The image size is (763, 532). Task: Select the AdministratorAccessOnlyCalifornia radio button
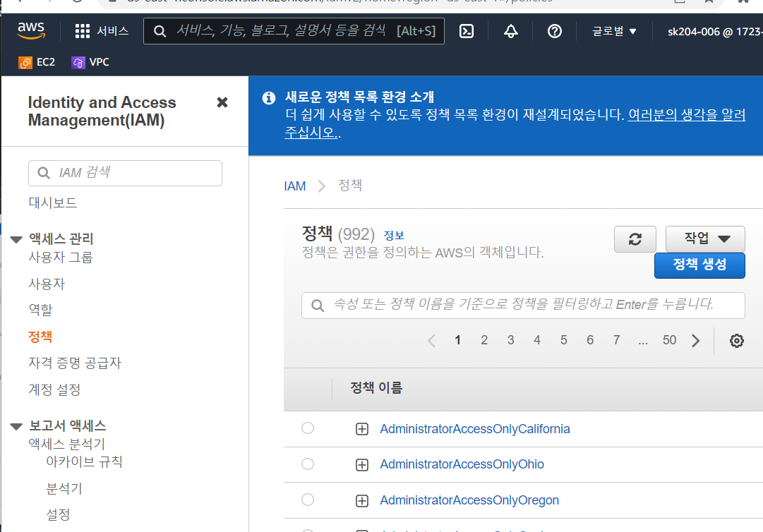(308, 428)
